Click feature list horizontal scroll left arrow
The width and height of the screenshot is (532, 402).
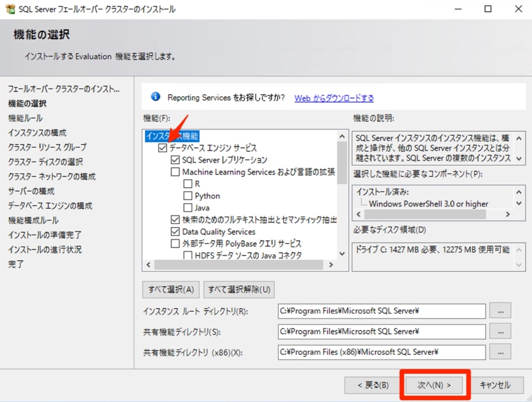click(x=149, y=265)
